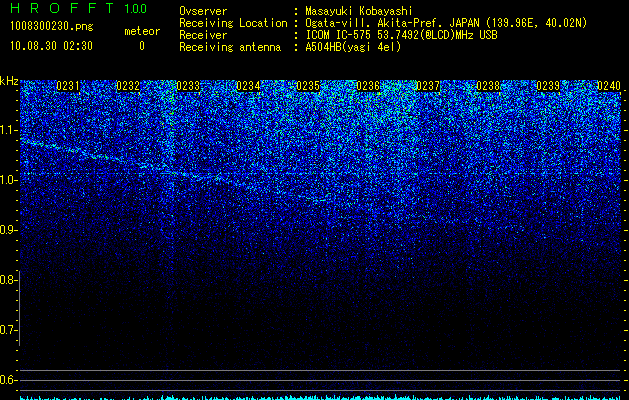
Task: Click the HROFFT program title
Action: coord(62,8)
